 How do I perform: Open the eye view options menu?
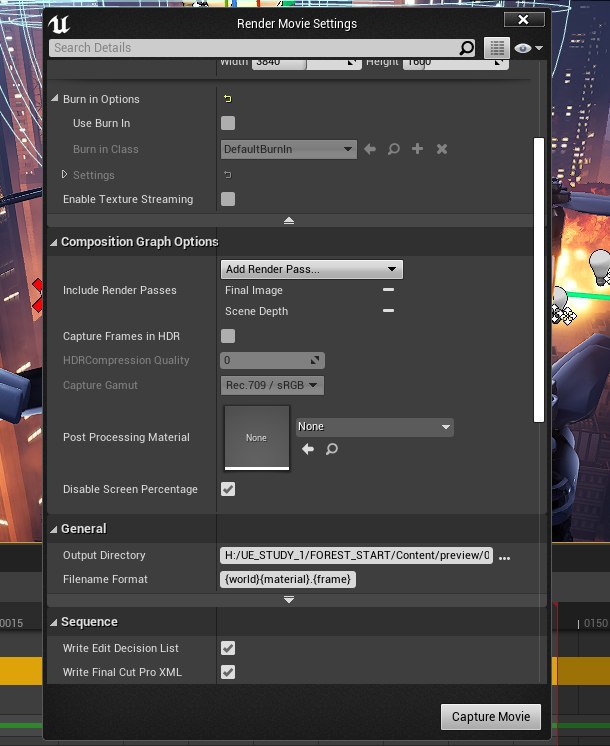(528, 48)
